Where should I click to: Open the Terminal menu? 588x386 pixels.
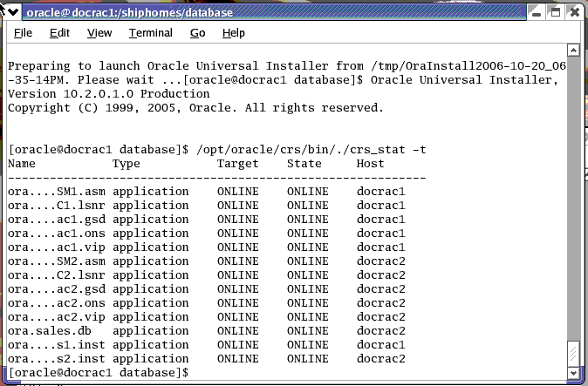pyautogui.click(x=150, y=33)
